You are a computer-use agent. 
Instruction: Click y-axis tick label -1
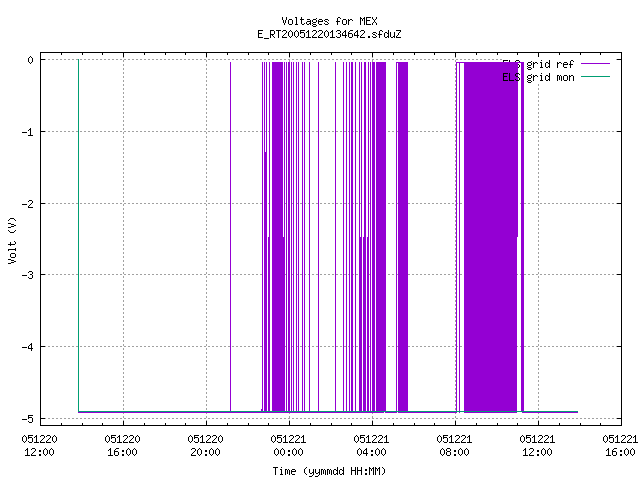point(28,132)
